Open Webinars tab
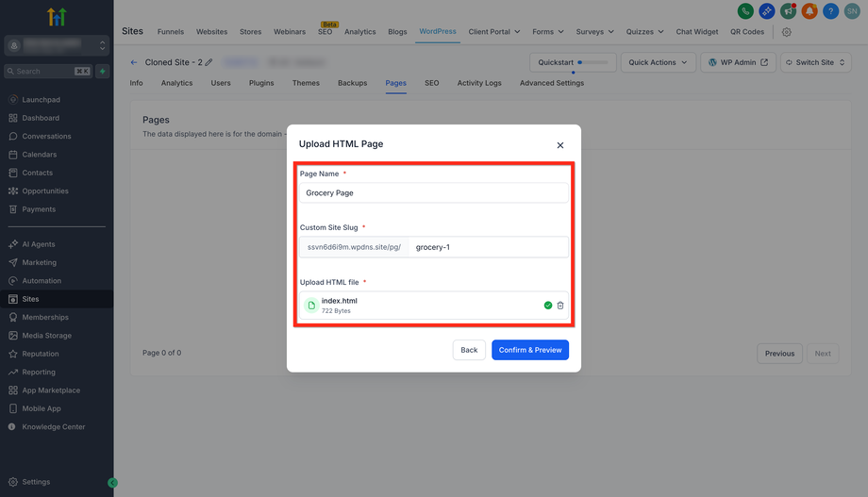868x497 pixels. coord(290,32)
